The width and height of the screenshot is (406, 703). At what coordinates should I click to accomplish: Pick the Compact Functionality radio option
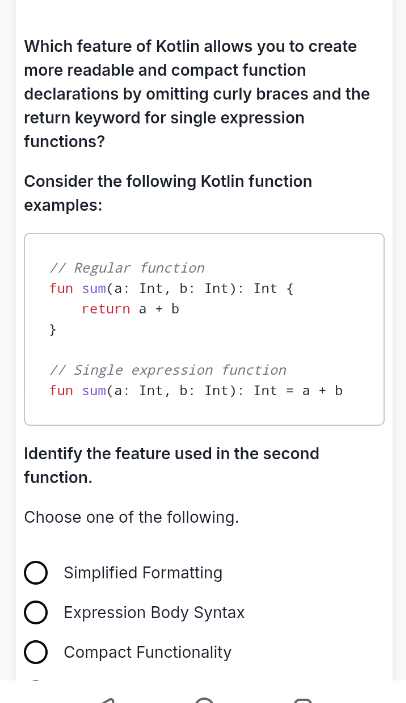pos(36,652)
